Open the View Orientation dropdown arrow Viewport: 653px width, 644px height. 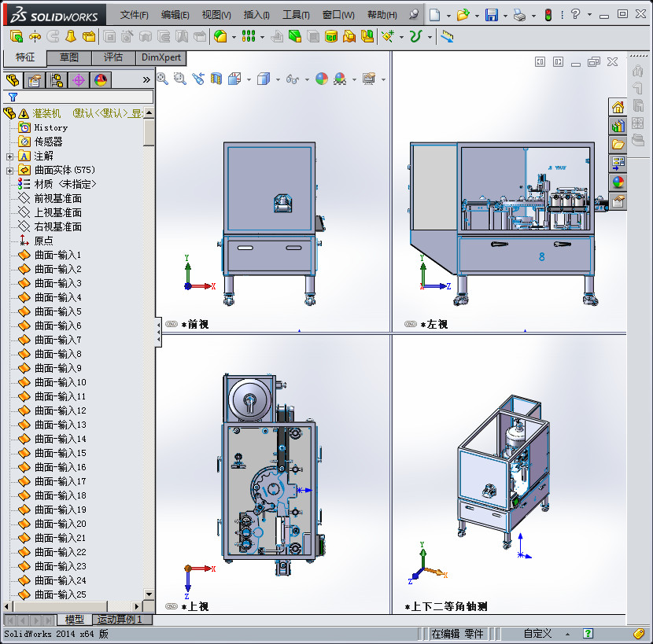249,79
